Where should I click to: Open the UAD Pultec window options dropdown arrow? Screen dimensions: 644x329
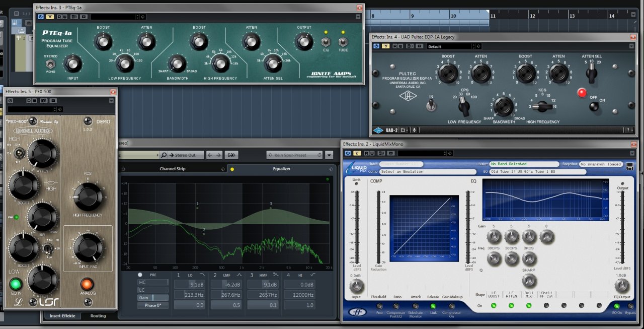point(631,46)
